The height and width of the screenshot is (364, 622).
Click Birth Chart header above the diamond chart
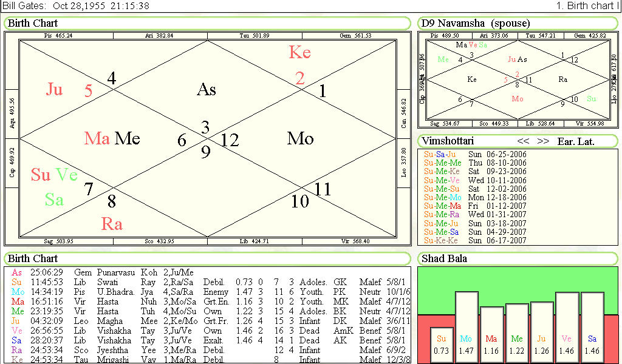tap(33, 24)
